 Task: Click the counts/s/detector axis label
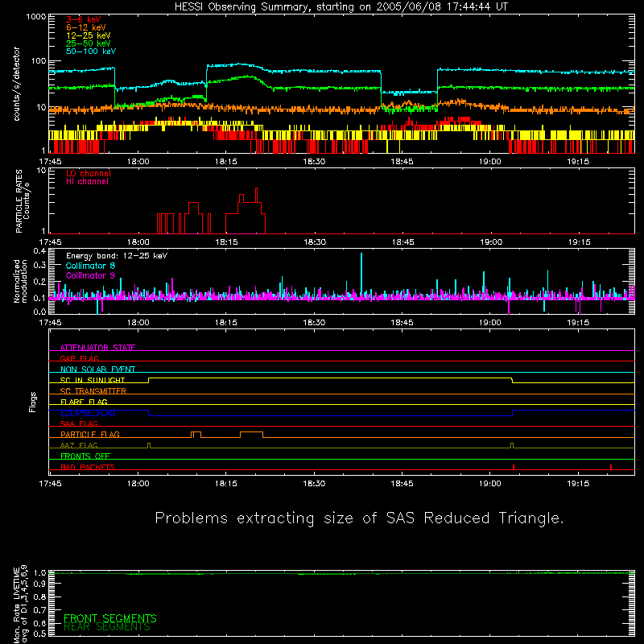pos(17,84)
